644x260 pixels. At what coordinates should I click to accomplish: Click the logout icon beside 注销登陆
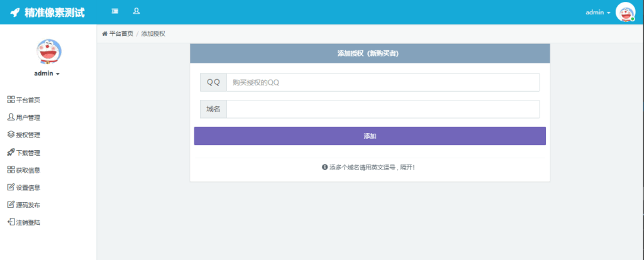11,222
